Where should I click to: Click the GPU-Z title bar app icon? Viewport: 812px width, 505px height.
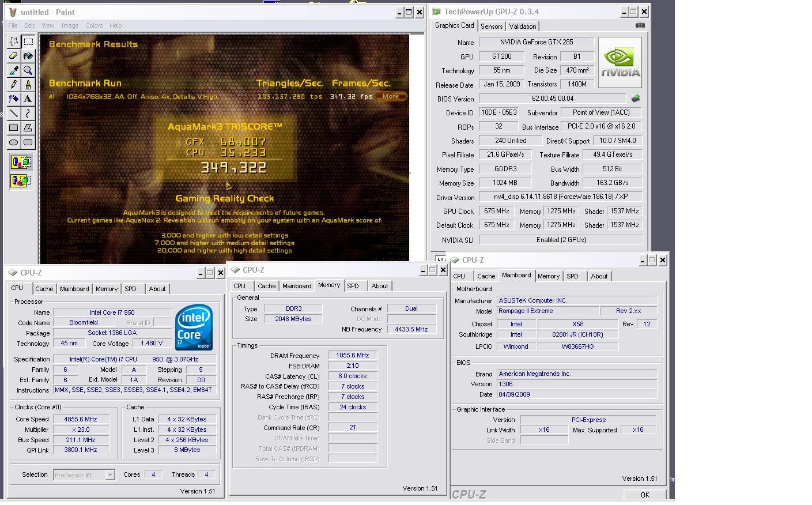[437, 12]
